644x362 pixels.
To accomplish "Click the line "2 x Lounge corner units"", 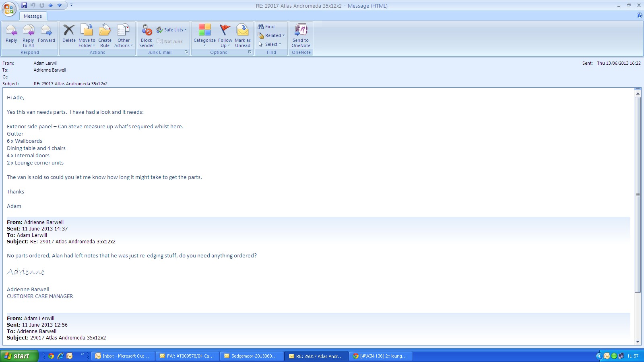I will coord(35,163).
